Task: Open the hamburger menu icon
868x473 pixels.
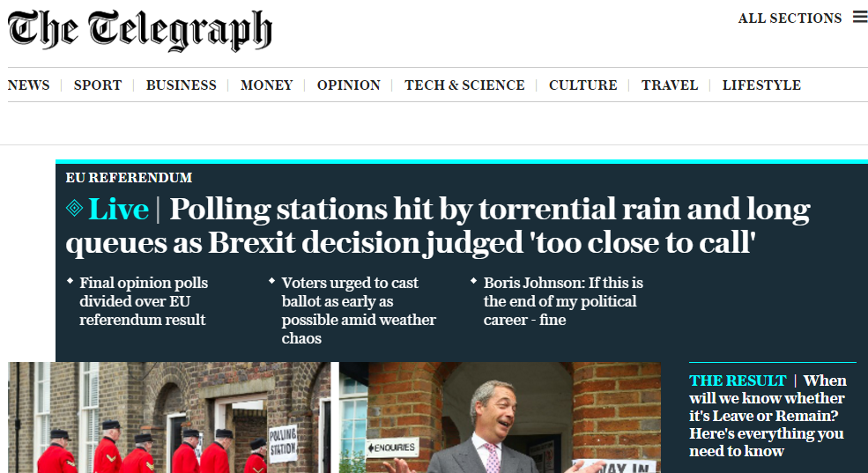Action: [860, 17]
